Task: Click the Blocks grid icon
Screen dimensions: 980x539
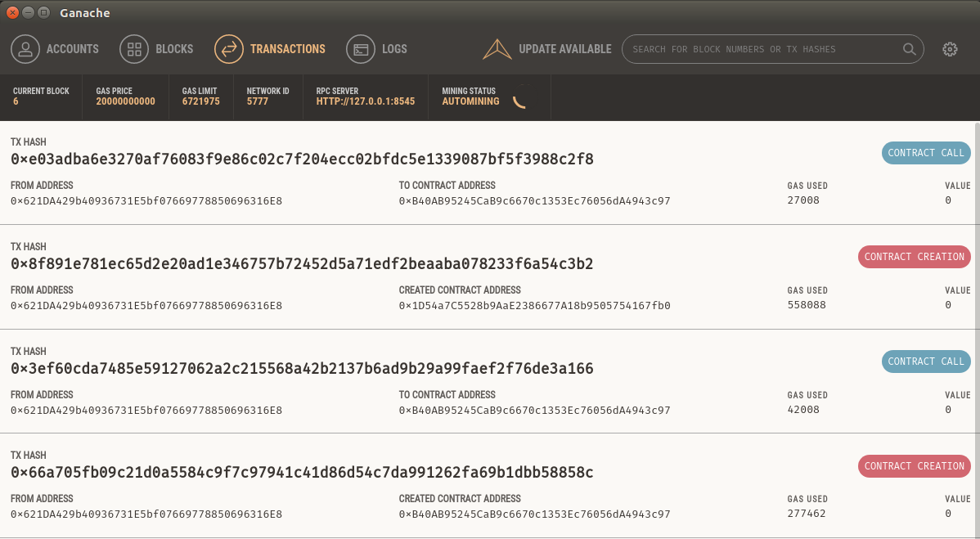Action: (x=134, y=49)
